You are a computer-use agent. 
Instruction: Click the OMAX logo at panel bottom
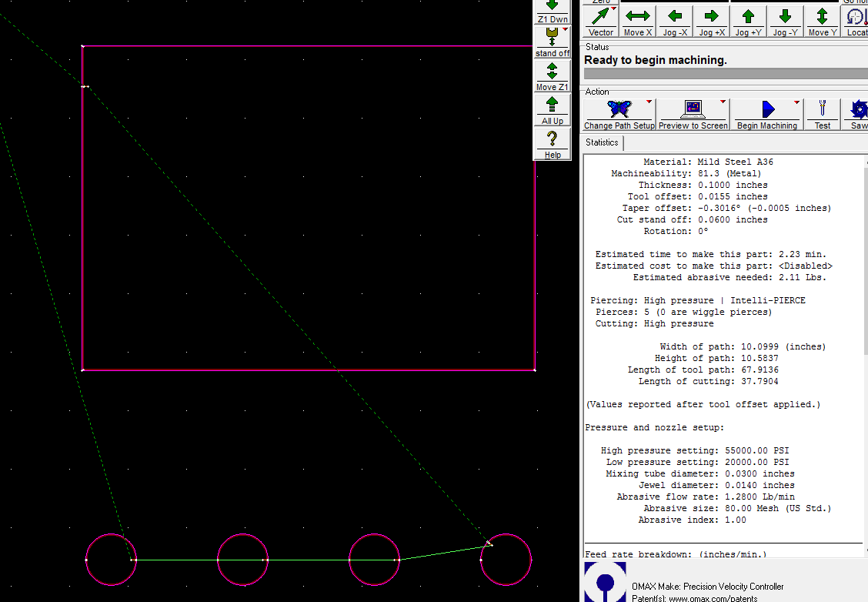coord(605,581)
